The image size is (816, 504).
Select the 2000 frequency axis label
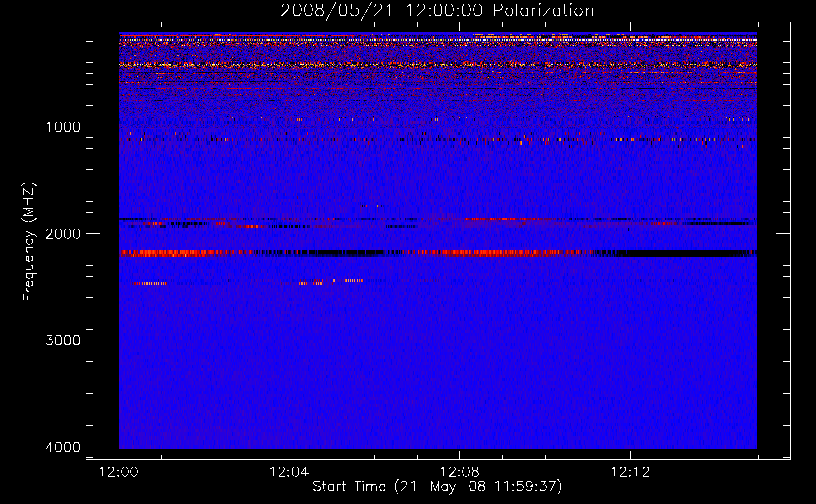(x=63, y=233)
